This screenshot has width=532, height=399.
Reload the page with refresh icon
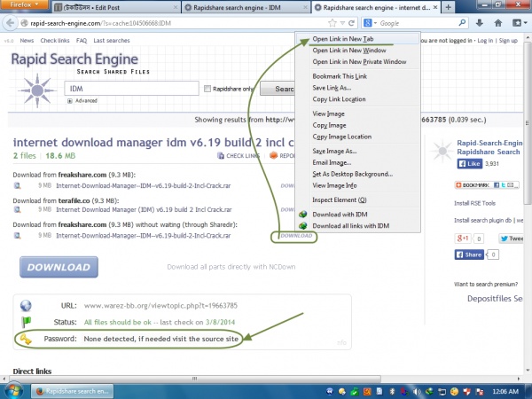tap(351, 23)
